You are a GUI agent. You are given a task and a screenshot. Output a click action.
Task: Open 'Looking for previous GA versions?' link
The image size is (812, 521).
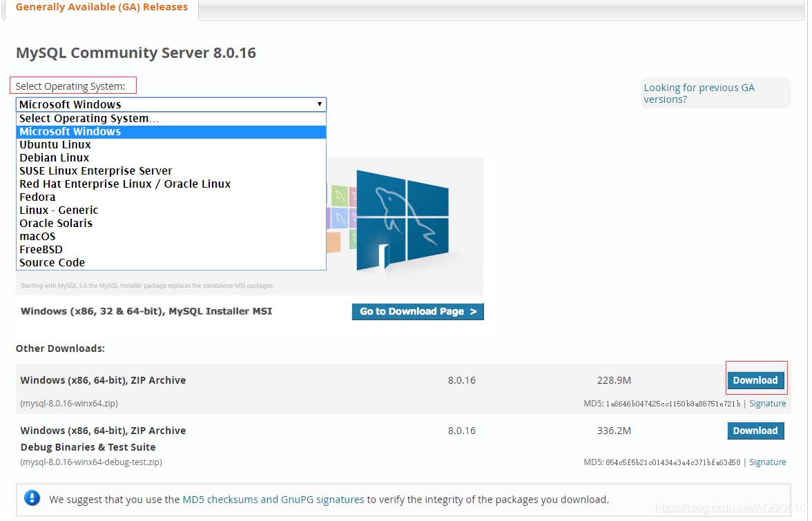tap(699, 94)
